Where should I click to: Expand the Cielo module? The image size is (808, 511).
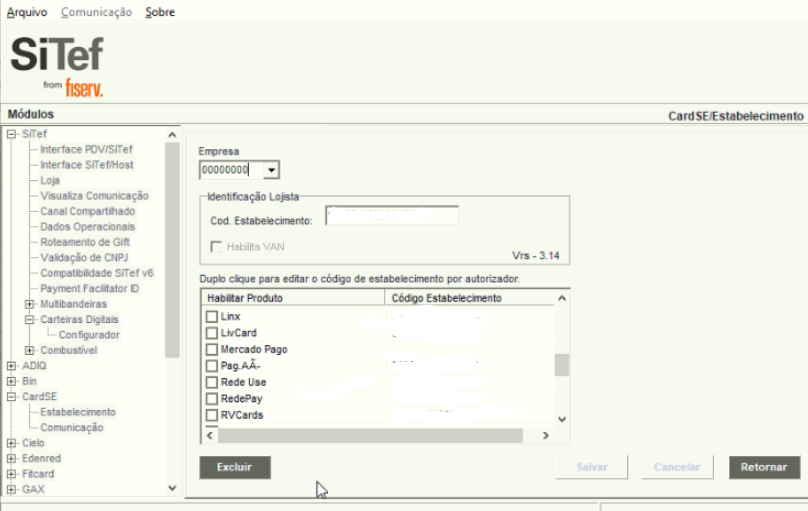click(11, 443)
